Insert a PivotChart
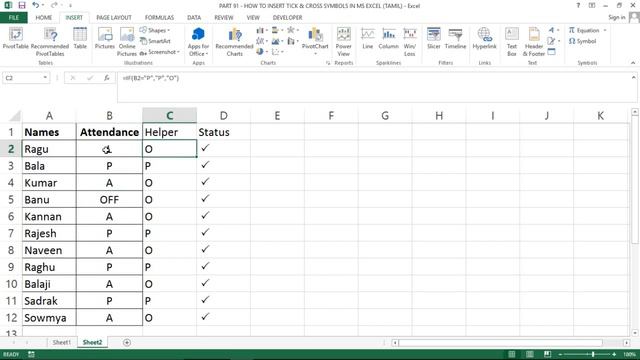This screenshot has width=640, height=360. point(315,41)
